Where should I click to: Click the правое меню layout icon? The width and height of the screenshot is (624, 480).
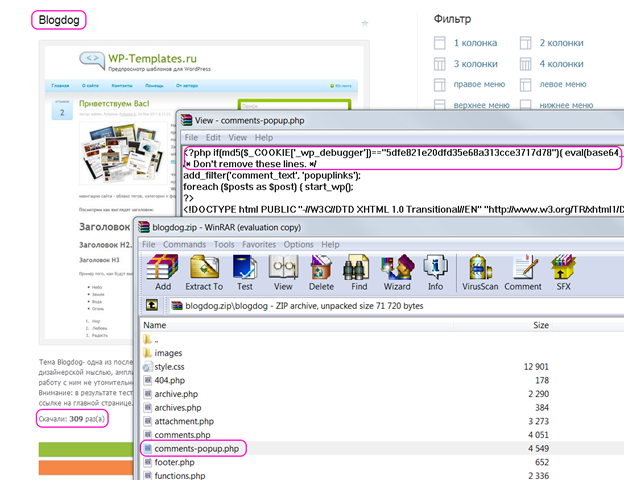click(439, 84)
